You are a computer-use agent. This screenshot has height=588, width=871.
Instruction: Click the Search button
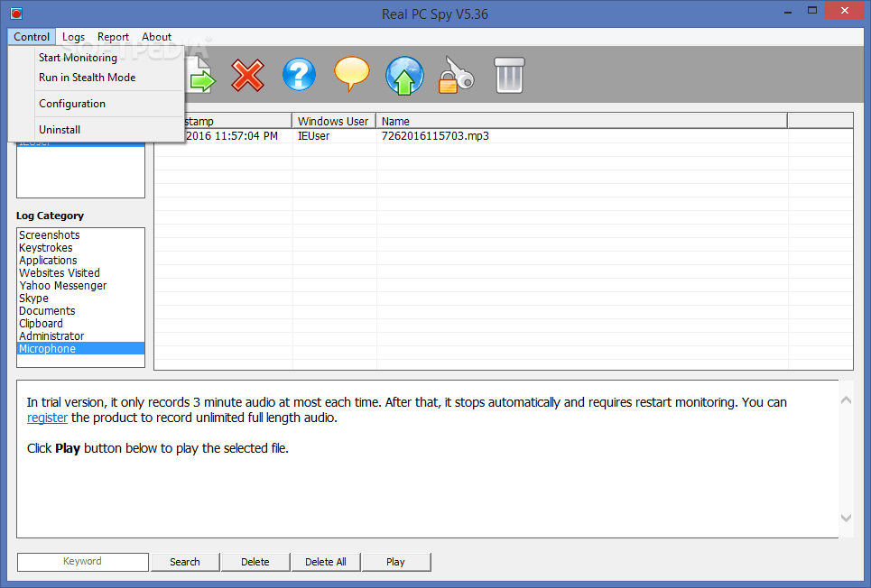point(185,562)
